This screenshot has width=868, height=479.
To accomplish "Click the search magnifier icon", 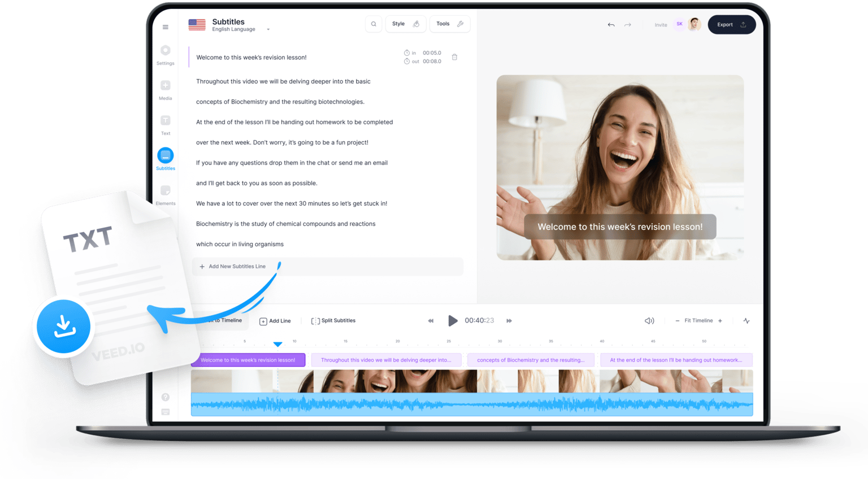I will (x=373, y=24).
